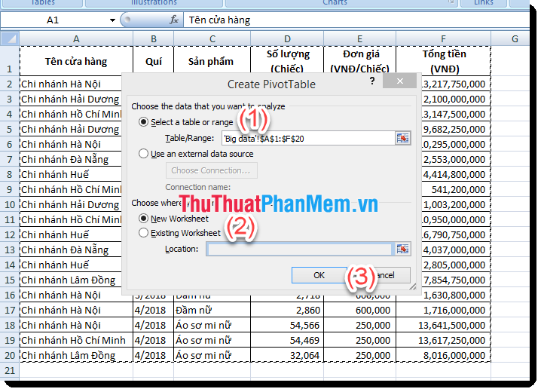Click the Name Box showing A1
This screenshot has width=541, height=392.
[x=53, y=20]
